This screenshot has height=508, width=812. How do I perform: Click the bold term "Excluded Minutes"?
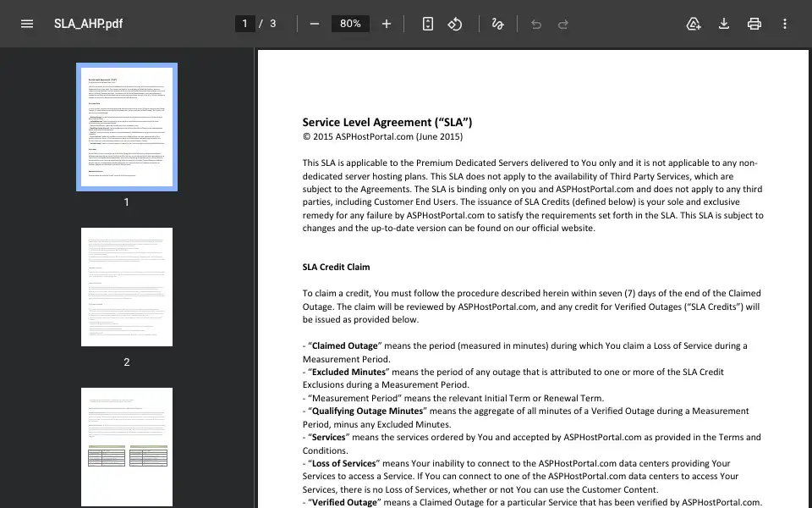pos(348,373)
